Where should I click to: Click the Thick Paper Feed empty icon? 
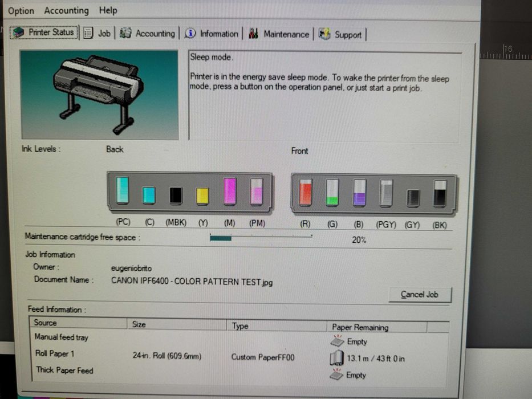pos(336,374)
